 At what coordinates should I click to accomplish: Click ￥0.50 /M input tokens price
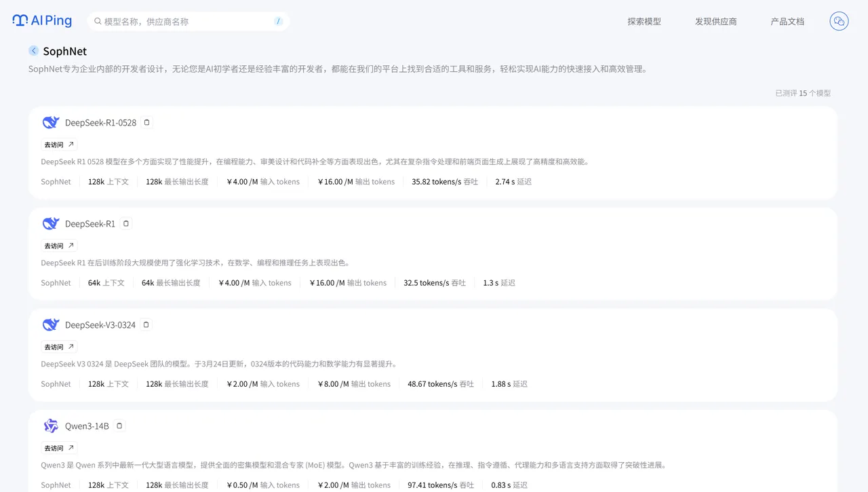point(262,485)
